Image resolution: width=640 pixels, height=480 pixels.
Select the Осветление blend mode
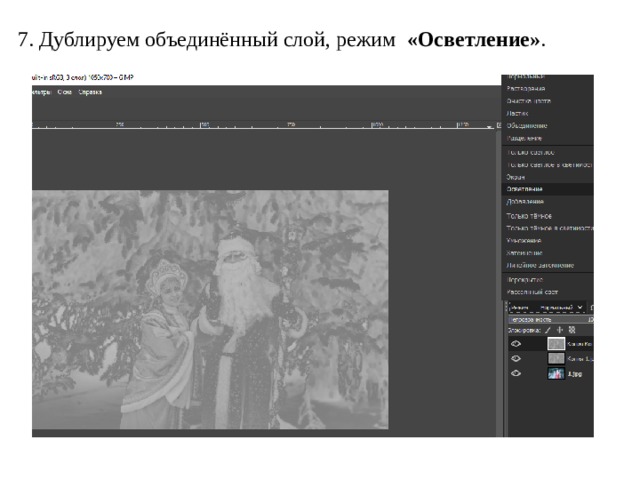pyautogui.click(x=547, y=189)
